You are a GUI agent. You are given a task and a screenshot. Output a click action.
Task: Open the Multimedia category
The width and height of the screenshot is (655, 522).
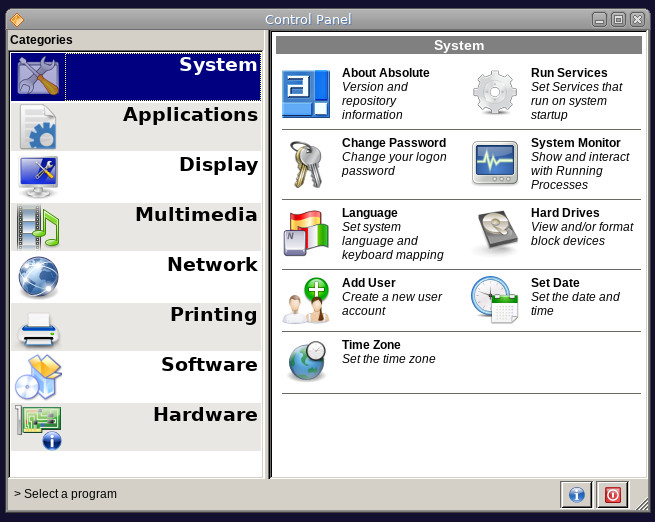click(x=136, y=227)
